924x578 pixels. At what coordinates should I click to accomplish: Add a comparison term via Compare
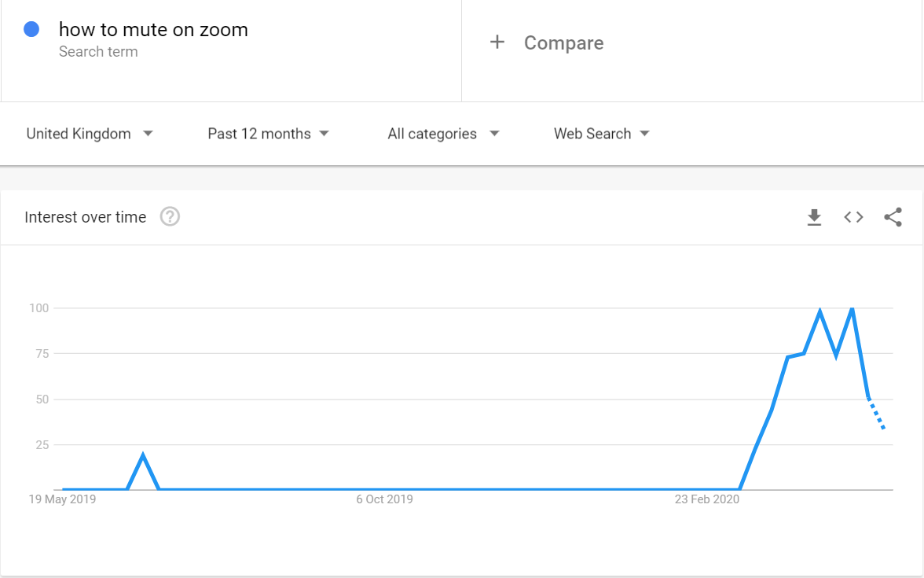click(x=563, y=43)
